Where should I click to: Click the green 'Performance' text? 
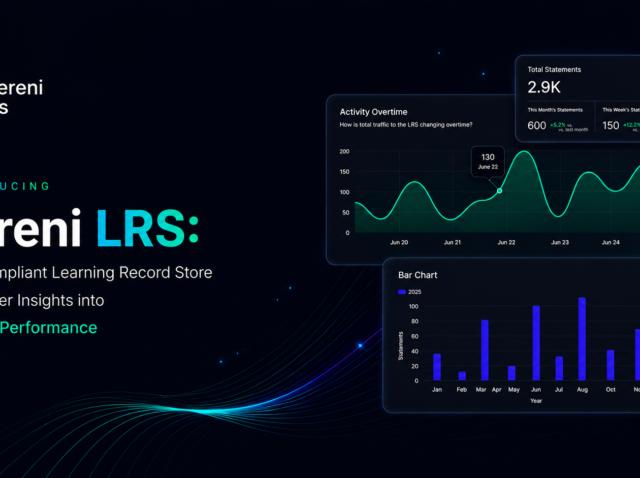pos(49,328)
